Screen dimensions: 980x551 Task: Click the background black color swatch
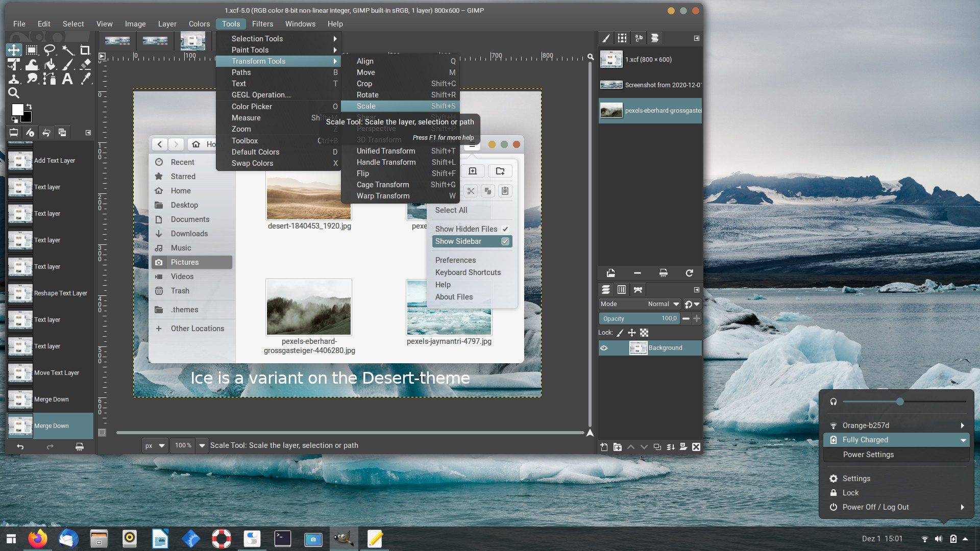tap(27, 118)
